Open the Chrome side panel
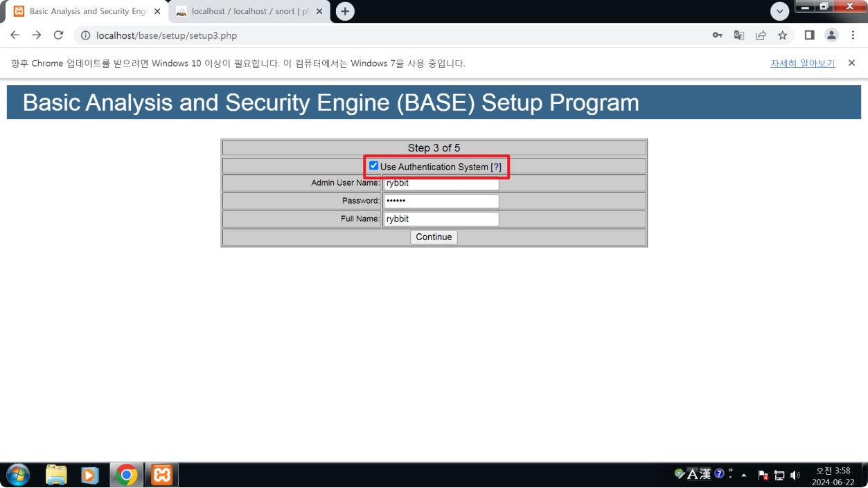The width and height of the screenshot is (868, 488). [809, 35]
